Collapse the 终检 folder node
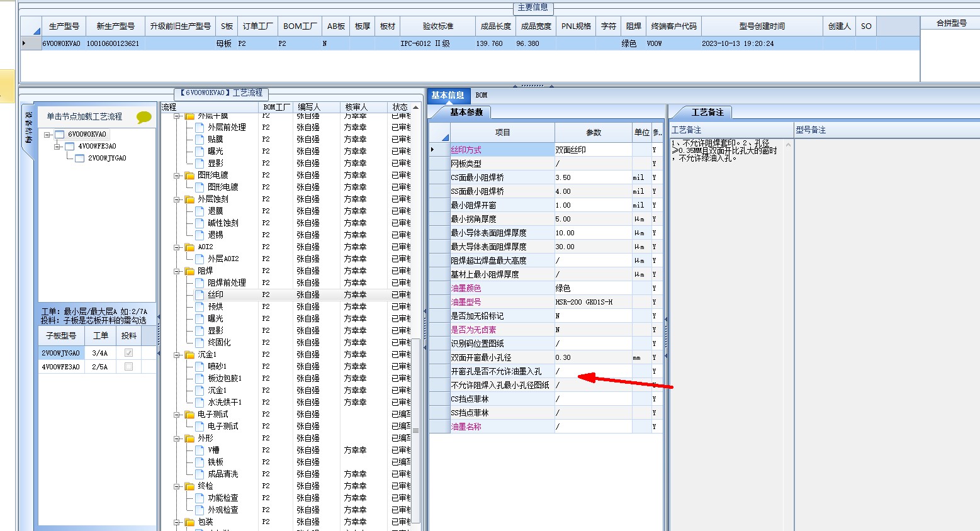This screenshot has height=531, width=980. [177, 486]
